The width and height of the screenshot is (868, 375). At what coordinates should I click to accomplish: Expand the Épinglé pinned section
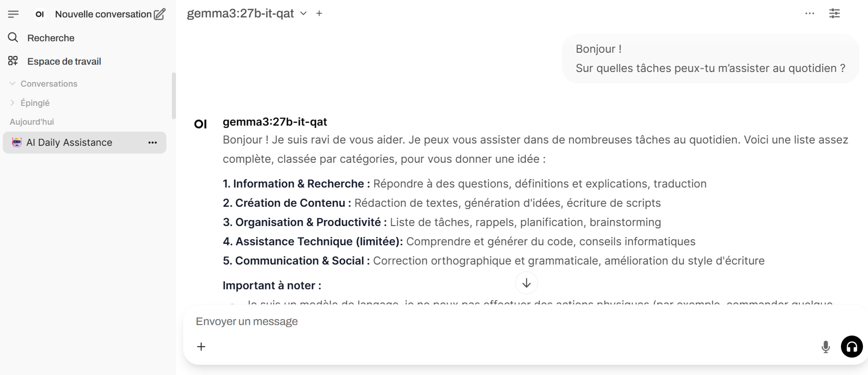click(x=12, y=103)
